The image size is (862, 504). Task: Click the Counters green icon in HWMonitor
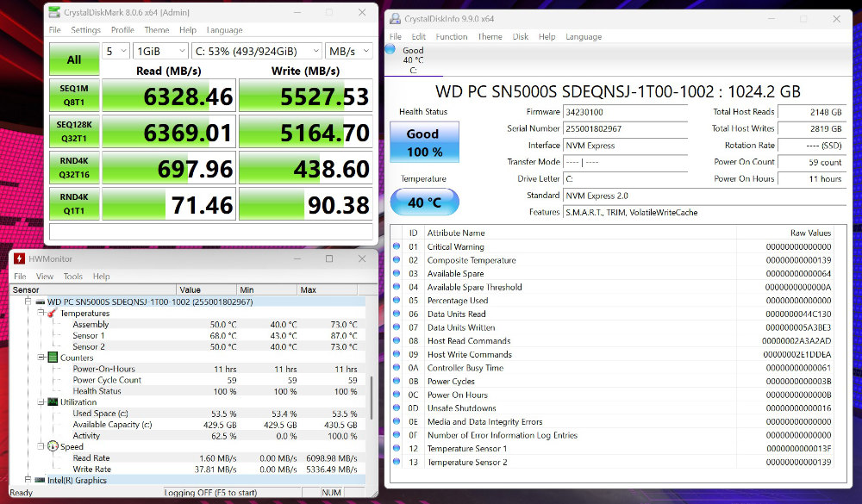click(x=53, y=358)
